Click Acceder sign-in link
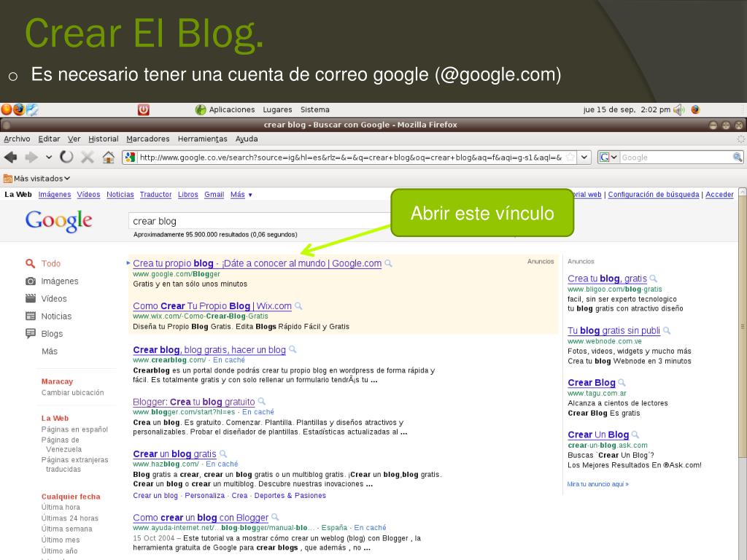 point(719,195)
